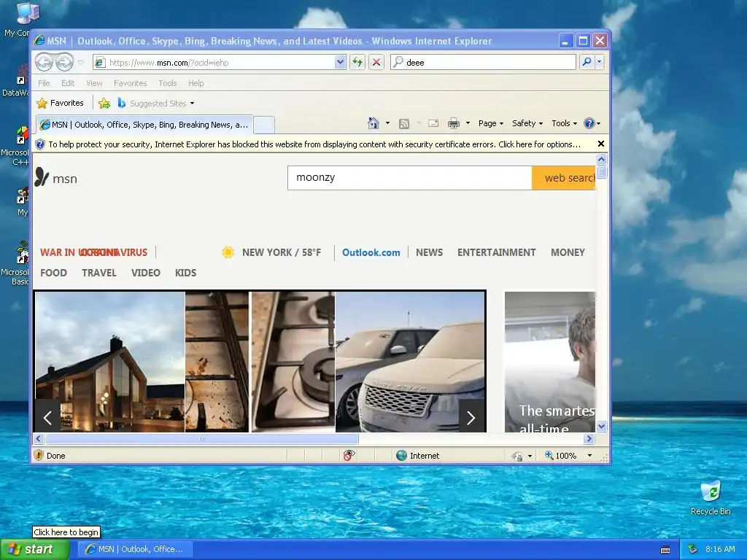Click the Forward navigation arrow
Image resolution: width=747 pixels, height=560 pixels.
tap(64, 62)
